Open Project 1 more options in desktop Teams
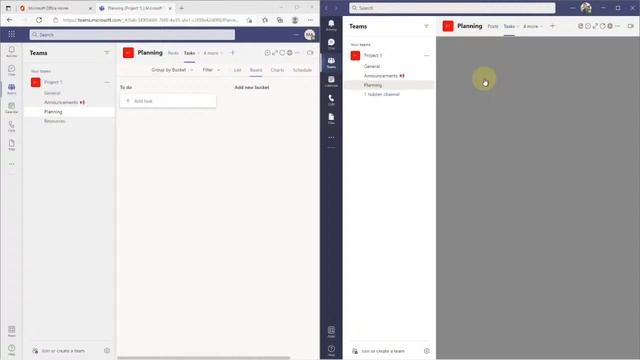 (427, 56)
